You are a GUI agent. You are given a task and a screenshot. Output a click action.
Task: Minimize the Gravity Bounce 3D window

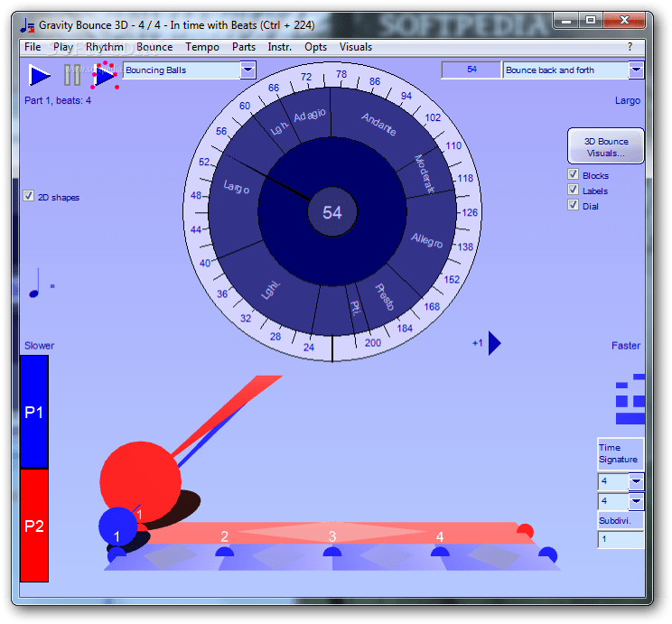(x=566, y=20)
